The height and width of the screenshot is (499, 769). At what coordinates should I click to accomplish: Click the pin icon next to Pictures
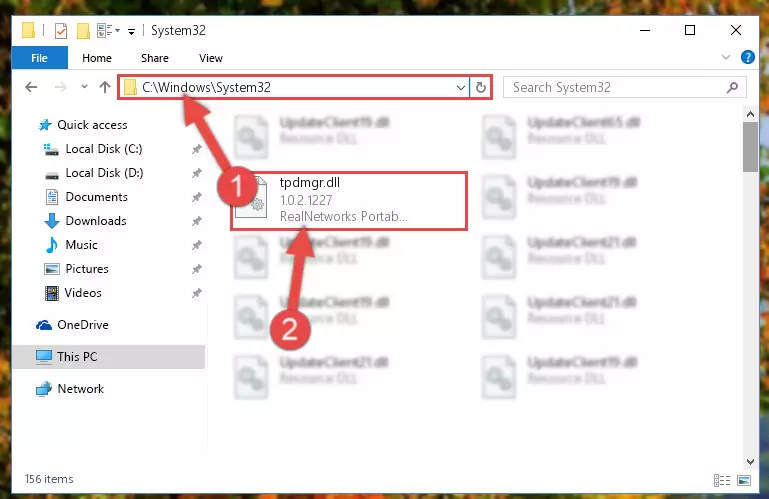click(x=197, y=269)
